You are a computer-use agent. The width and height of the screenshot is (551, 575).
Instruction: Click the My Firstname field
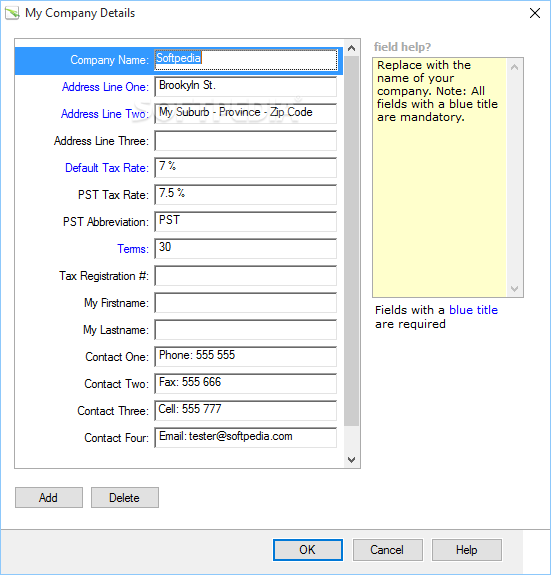coord(246,303)
